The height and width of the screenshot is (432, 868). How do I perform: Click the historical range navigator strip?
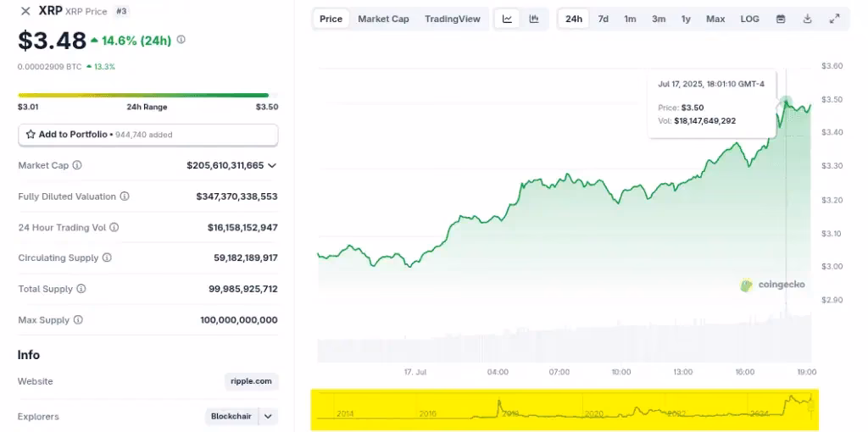pyautogui.click(x=565, y=409)
